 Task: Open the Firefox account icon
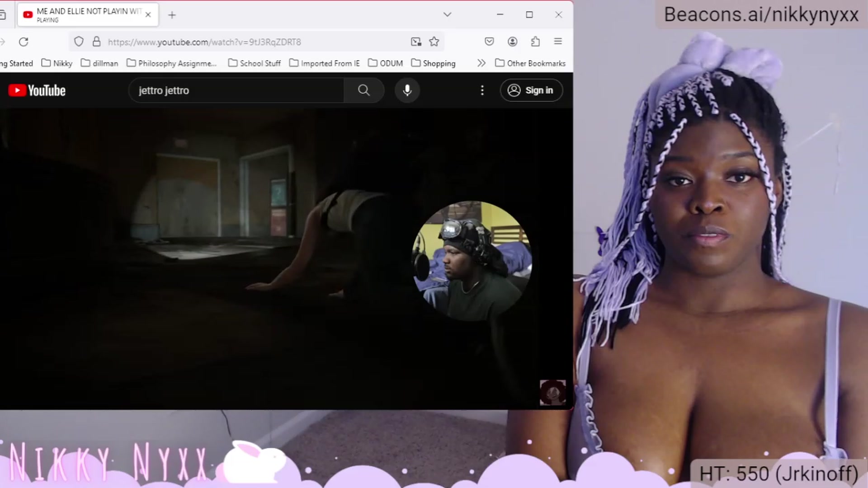point(512,42)
